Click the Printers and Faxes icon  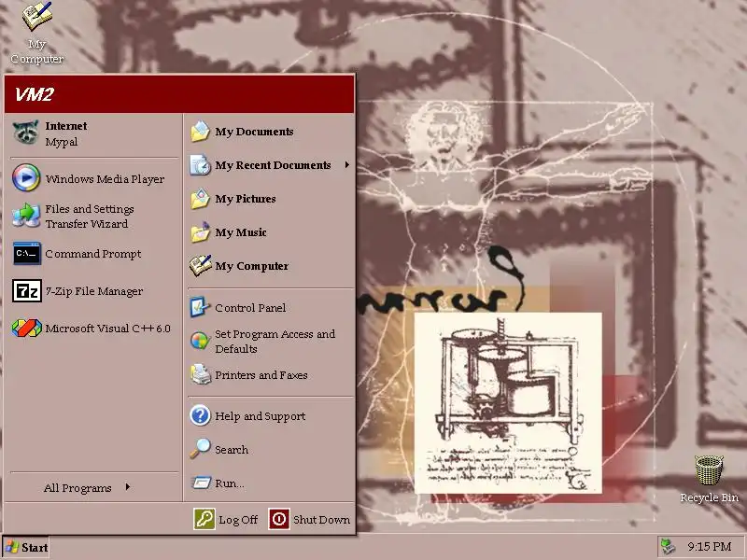201,375
